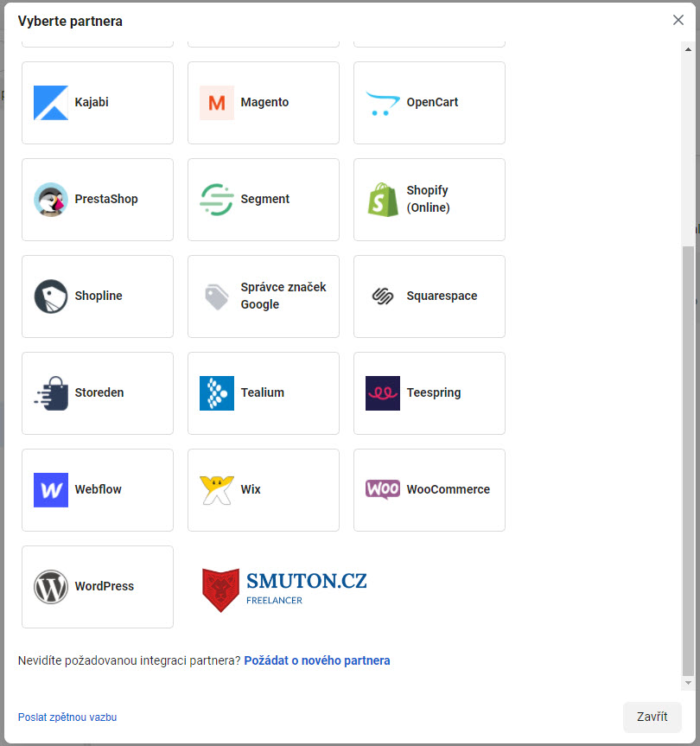Close the Vyberte partnera dialog with X

pyautogui.click(x=678, y=20)
